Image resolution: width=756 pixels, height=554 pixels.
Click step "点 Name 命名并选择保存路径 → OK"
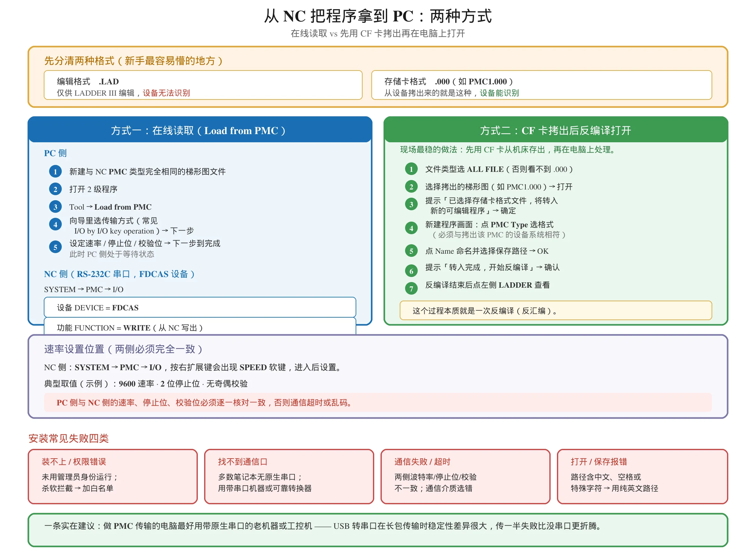(487, 251)
